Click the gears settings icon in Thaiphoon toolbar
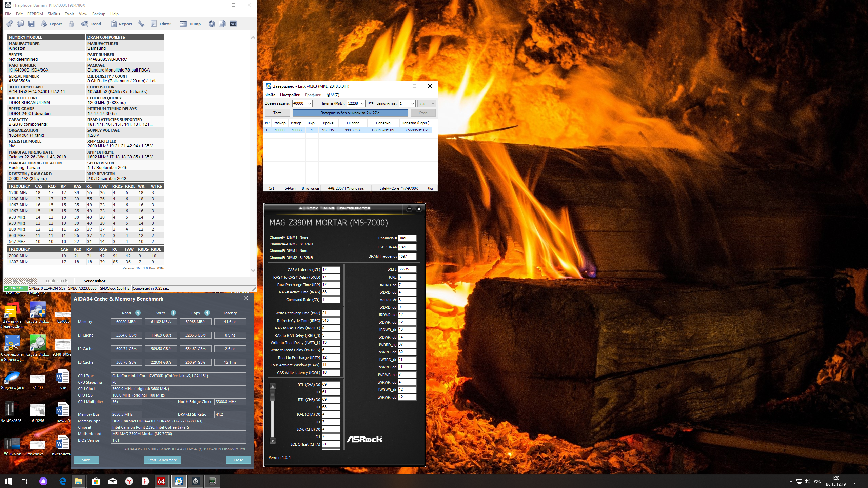 9,24
